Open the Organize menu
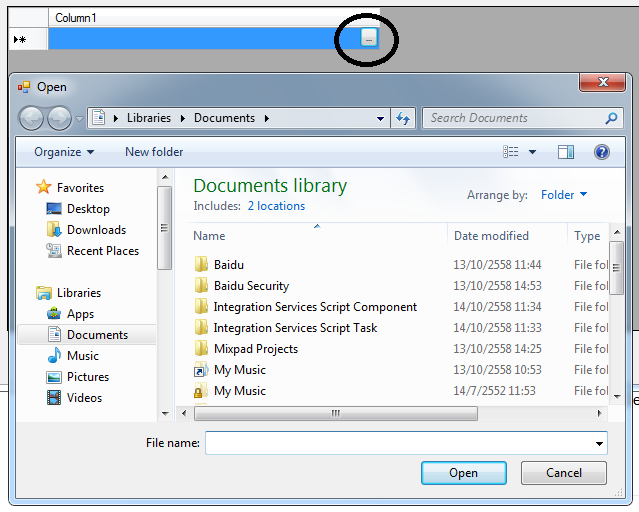 [x=64, y=152]
